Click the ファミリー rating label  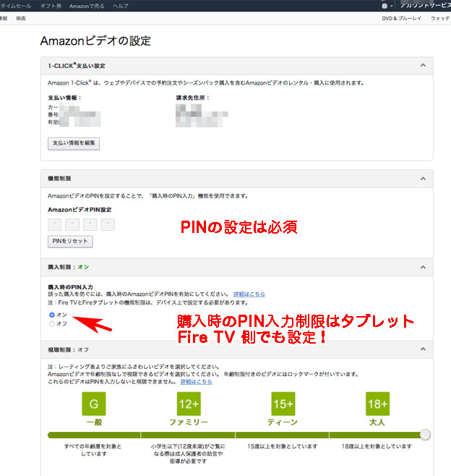click(189, 422)
